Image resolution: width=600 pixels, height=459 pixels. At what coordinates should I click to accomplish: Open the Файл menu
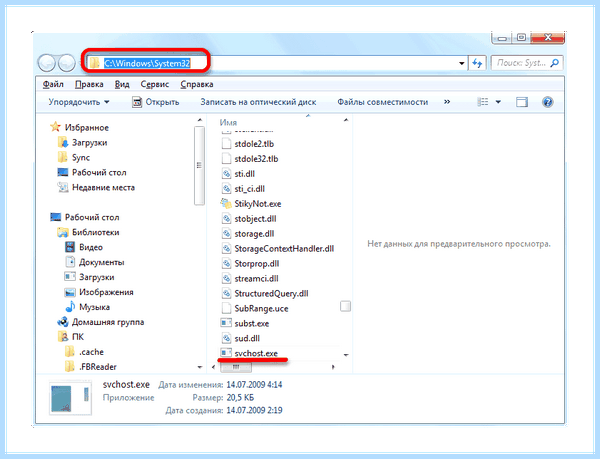coord(53,84)
